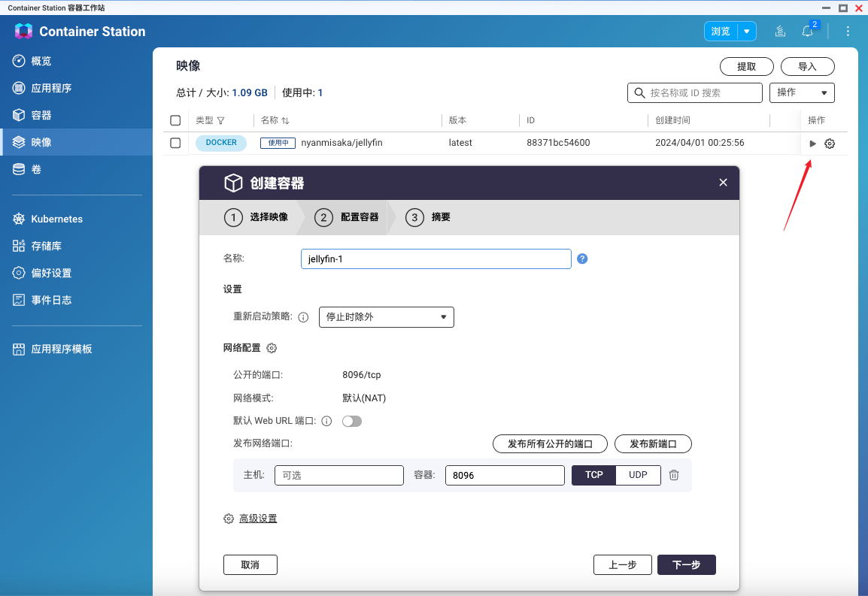Screen dimensions: 868x596
Task: Focus the image search field
Action: (x=695, y=93)
